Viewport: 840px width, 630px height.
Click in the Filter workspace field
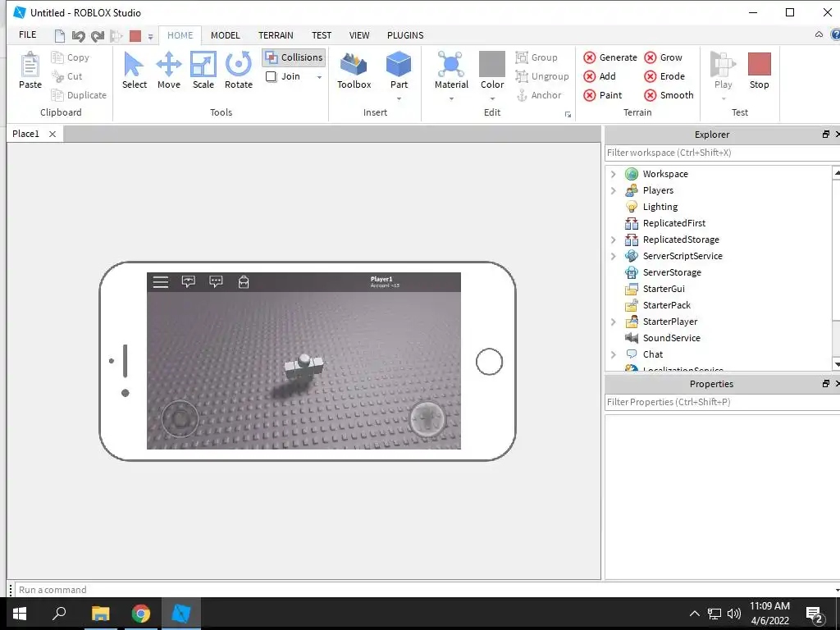click(x=722, y=153)
